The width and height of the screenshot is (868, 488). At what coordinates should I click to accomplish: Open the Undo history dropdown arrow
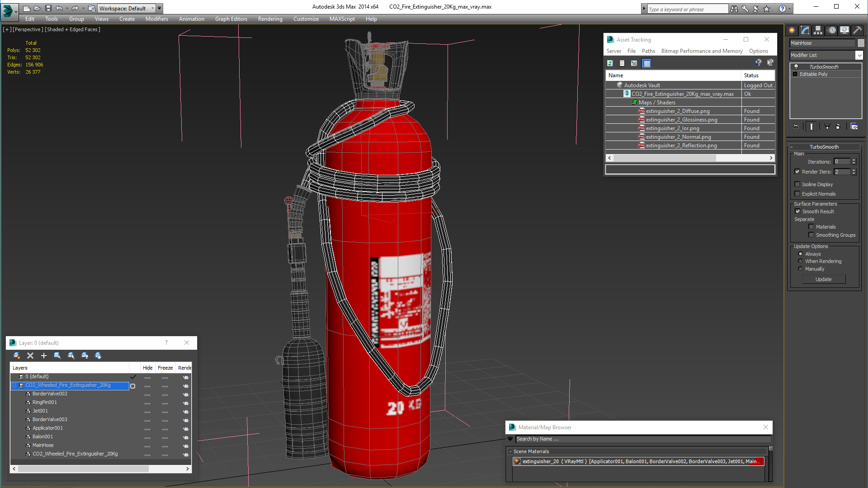pyautogui.click(x=67, y=8)
